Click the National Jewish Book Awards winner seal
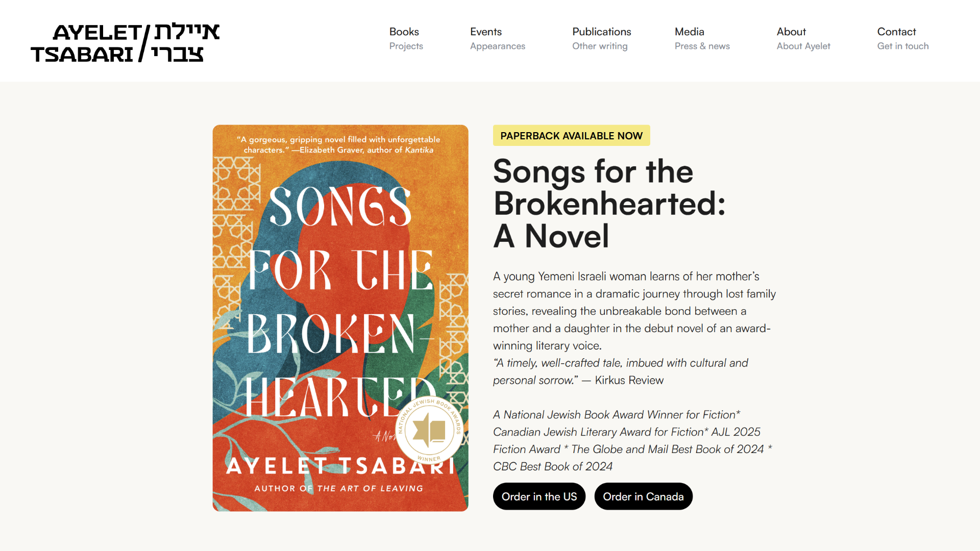Image resolution: width=980 pixels, height=551 pixels. pos(429,430)
